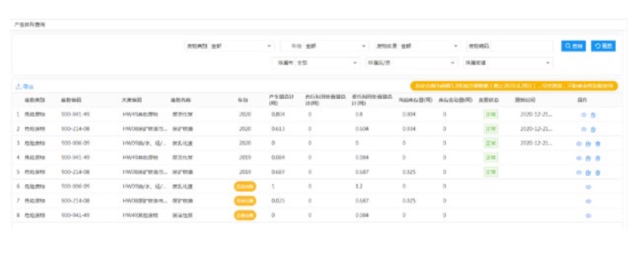Click the edit icon in row 4
Viewport: 644px width, 267px height.
pos(588,158)
